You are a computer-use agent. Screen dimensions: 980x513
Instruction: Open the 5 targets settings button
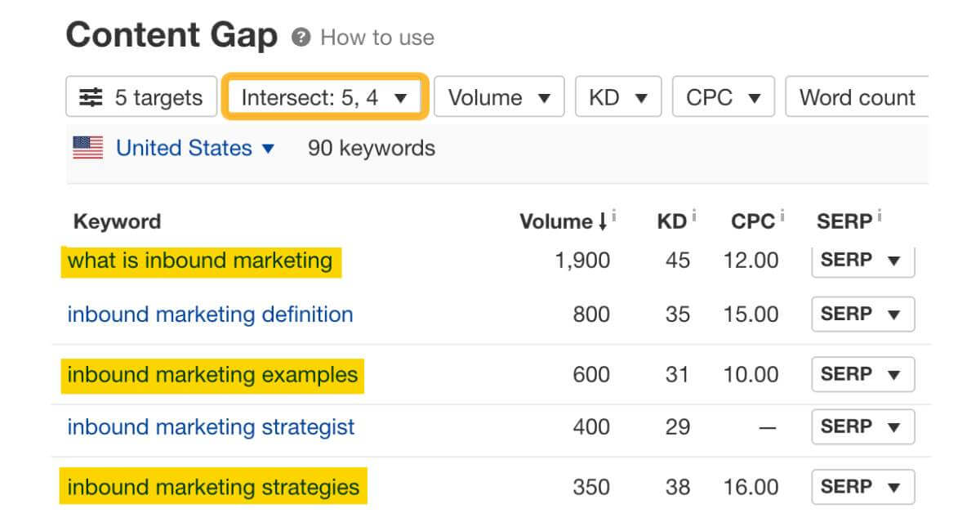click(x=141, y=97)
